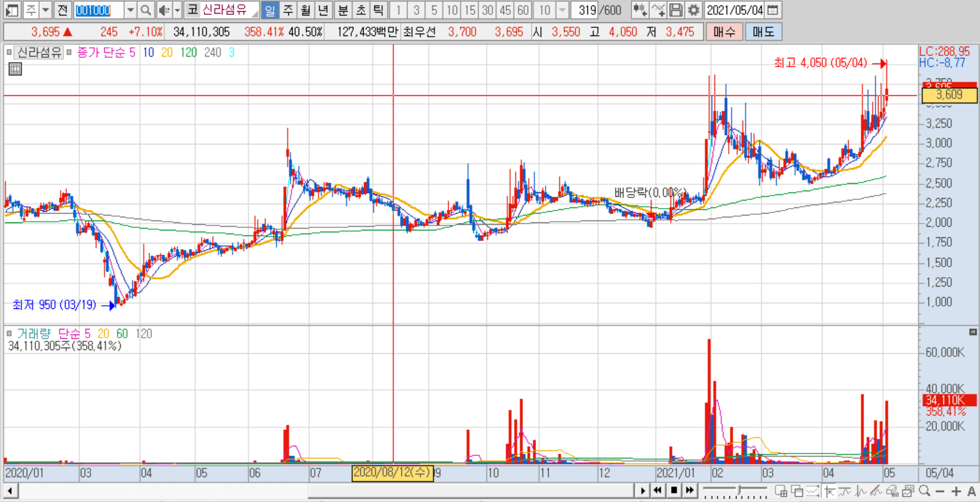Expand stock name 신라섬유 field corner

pos(255,14)
